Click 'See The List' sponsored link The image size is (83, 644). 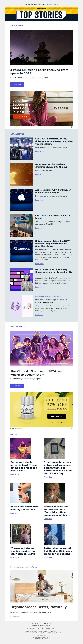[39, 315]
